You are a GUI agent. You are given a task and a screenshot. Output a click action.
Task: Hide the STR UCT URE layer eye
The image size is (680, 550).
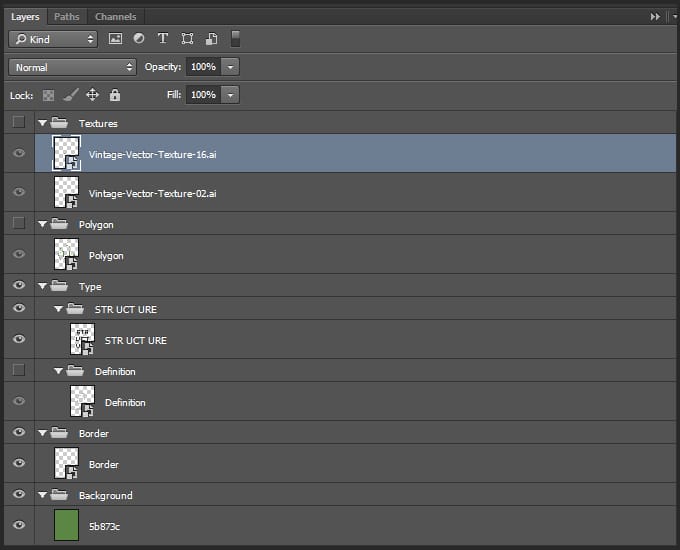(x=19, y=339)
